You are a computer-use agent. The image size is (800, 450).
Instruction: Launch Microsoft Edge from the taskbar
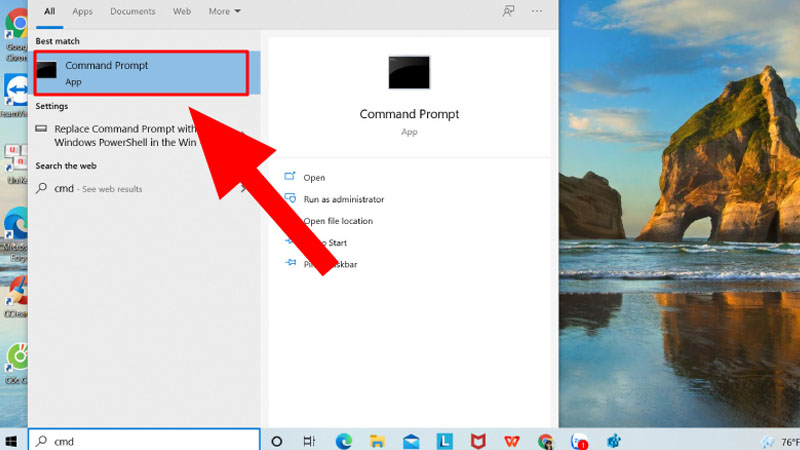343,440
